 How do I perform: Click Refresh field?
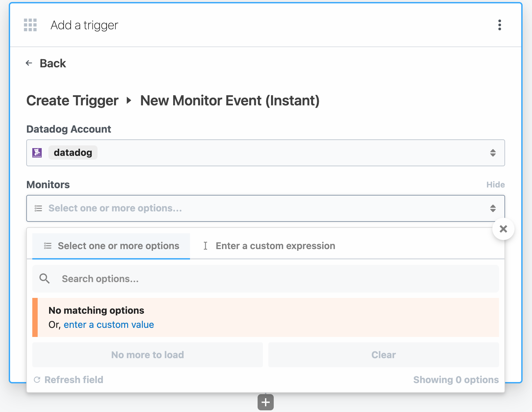69,380
